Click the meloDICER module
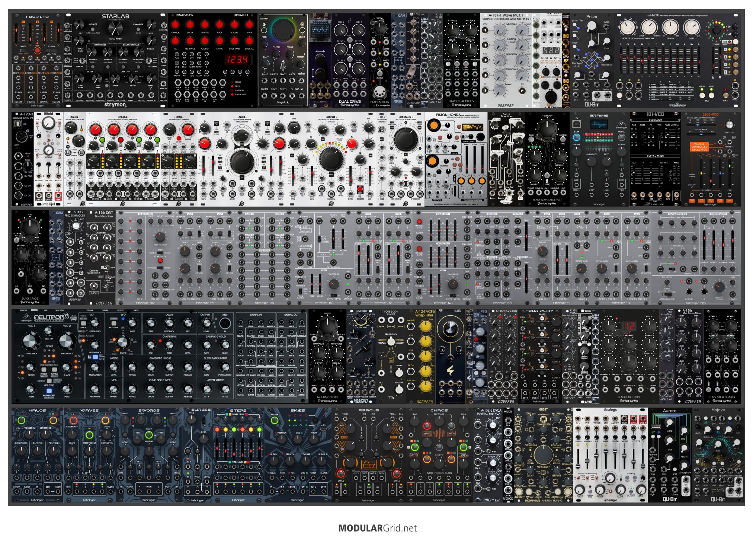 (x=677, y=60)
